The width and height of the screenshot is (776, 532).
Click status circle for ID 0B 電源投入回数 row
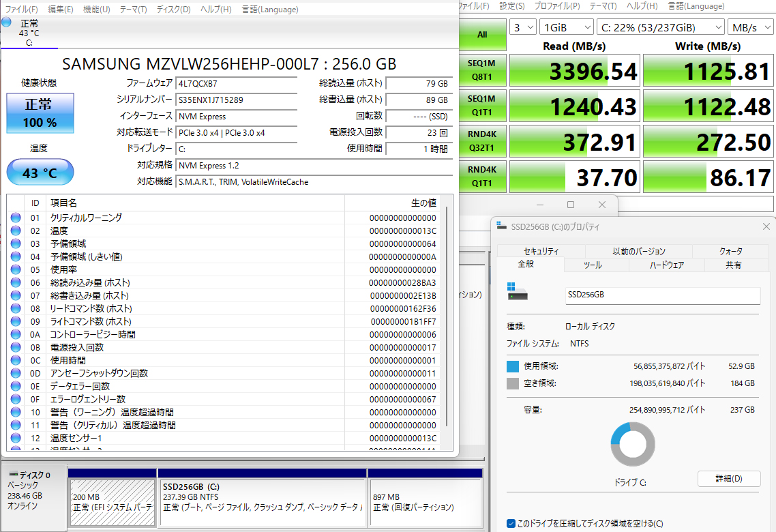(16, 347)
